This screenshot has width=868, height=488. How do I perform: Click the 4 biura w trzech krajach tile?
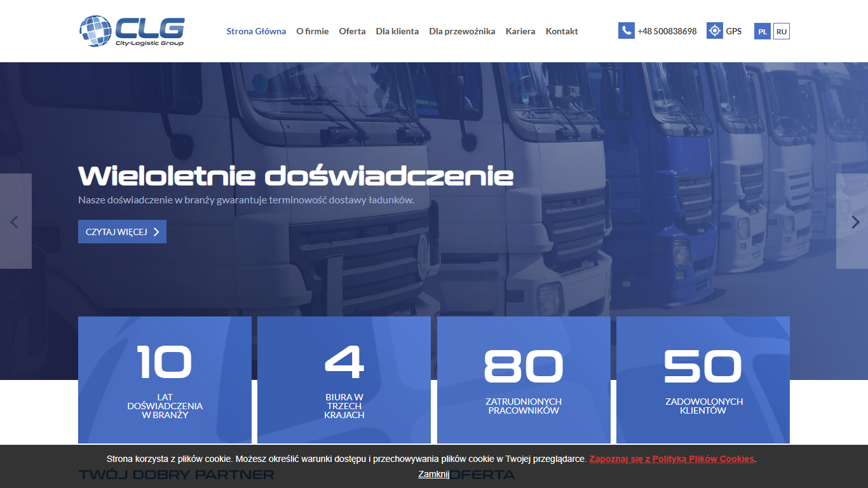[344, 380]
